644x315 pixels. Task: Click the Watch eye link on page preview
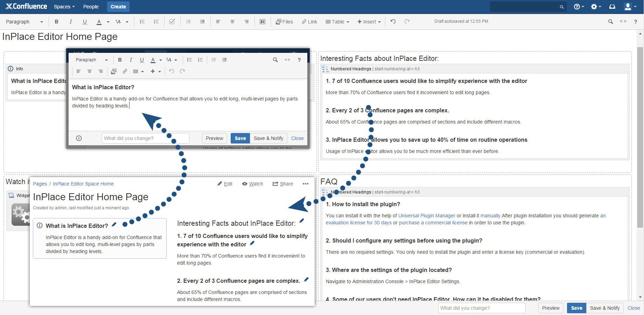pos(252,184)
